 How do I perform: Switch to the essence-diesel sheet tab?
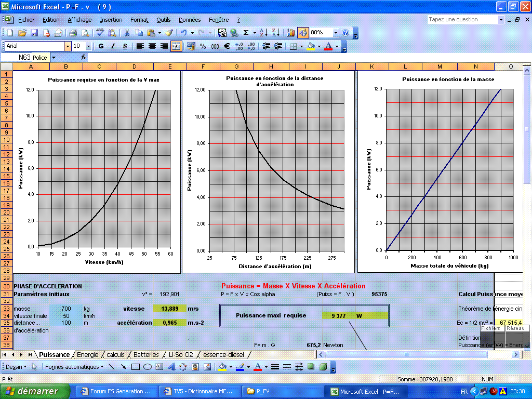pos(223,354)
